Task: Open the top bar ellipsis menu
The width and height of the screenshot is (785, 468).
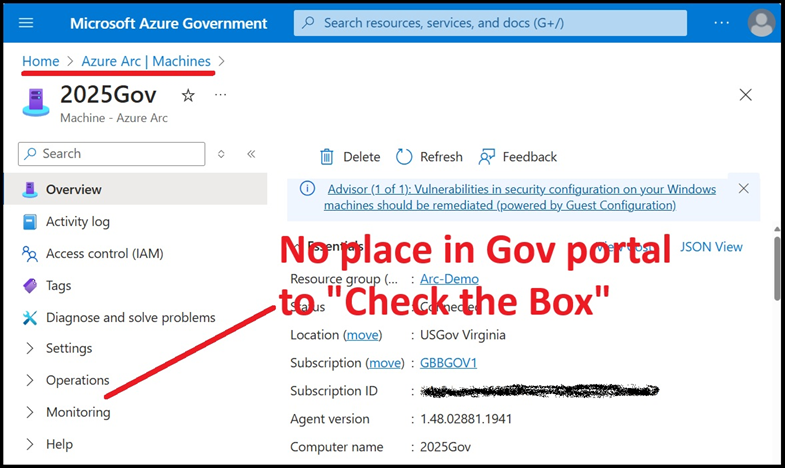Action: click(x=722, y=22)
